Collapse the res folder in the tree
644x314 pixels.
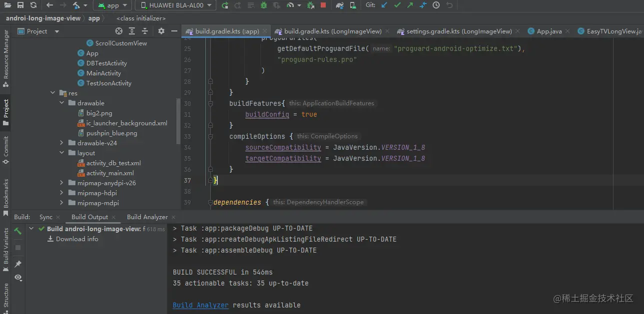(x=53, y=93)
